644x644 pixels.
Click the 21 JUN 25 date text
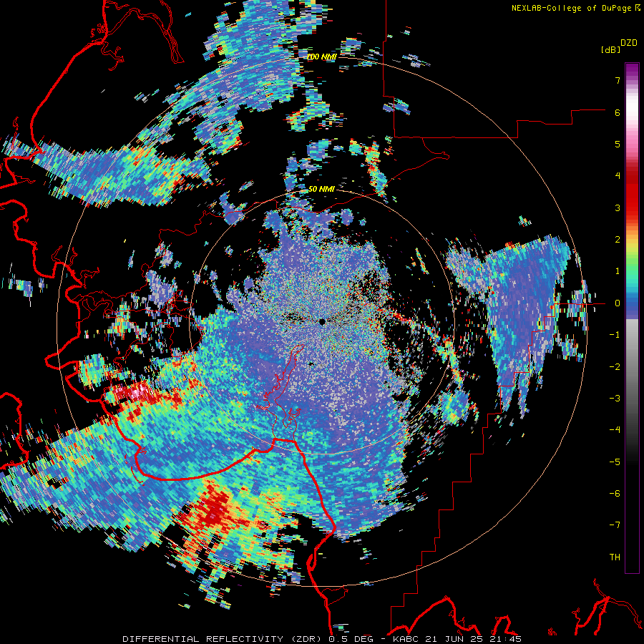pyautogui.click(x=452, y=639)
